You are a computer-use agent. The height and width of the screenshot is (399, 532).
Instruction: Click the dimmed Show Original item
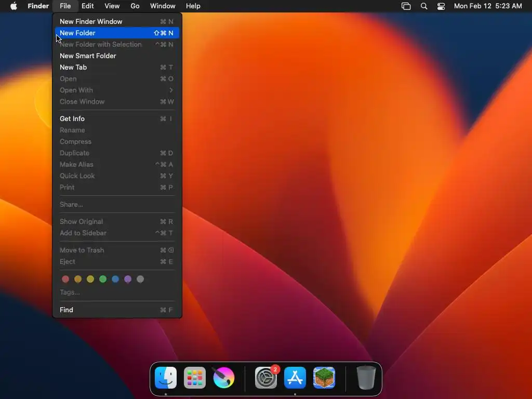pos(117,221)
